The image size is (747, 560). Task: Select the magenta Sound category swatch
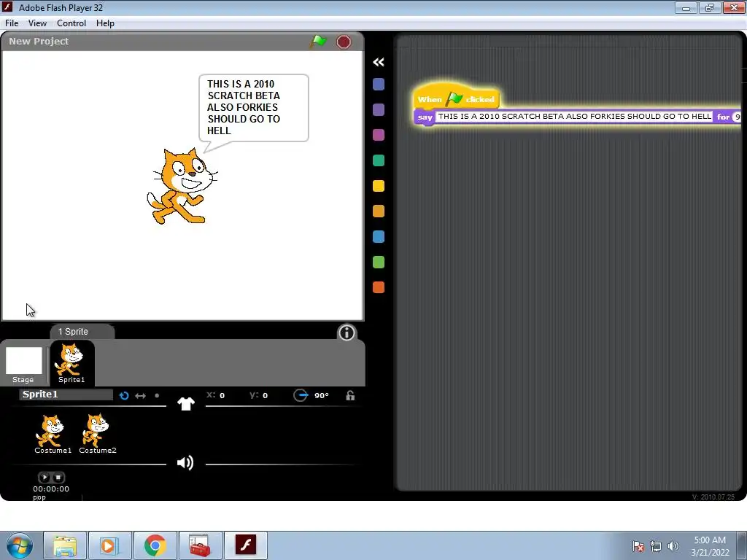(379, 135)
